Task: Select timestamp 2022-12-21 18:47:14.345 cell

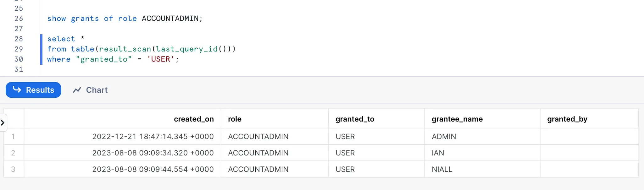Action: 123,136
